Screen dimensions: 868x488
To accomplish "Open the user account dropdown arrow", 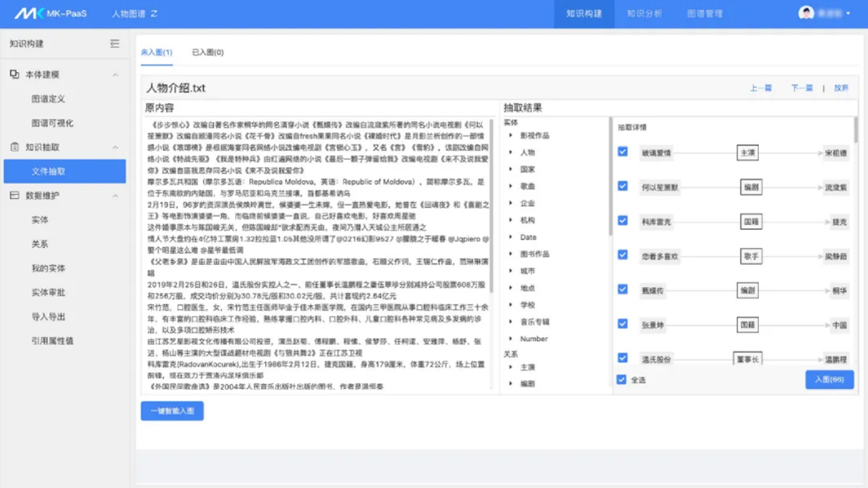I will pos(848,14).
